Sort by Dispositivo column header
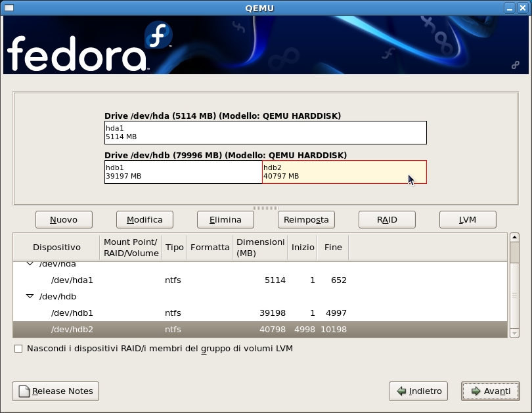Viewport: 532px width, 413px height. click(x=56, y=247)
